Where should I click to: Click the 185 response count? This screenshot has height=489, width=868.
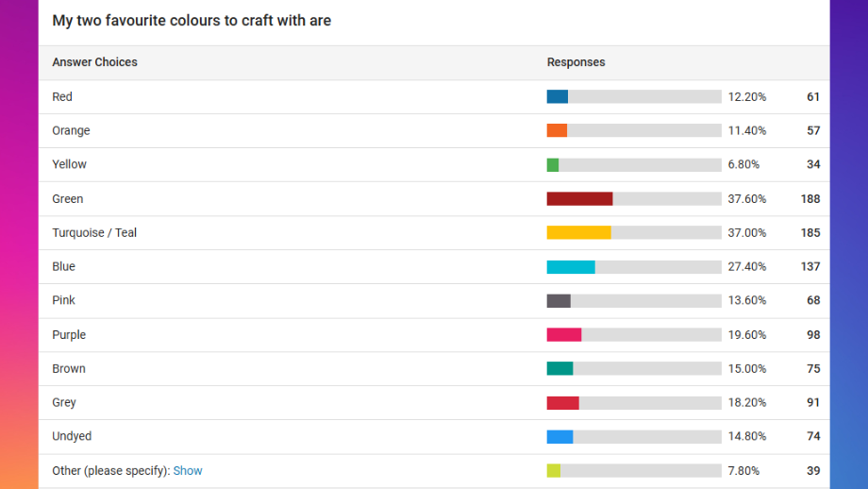[810, 232]
